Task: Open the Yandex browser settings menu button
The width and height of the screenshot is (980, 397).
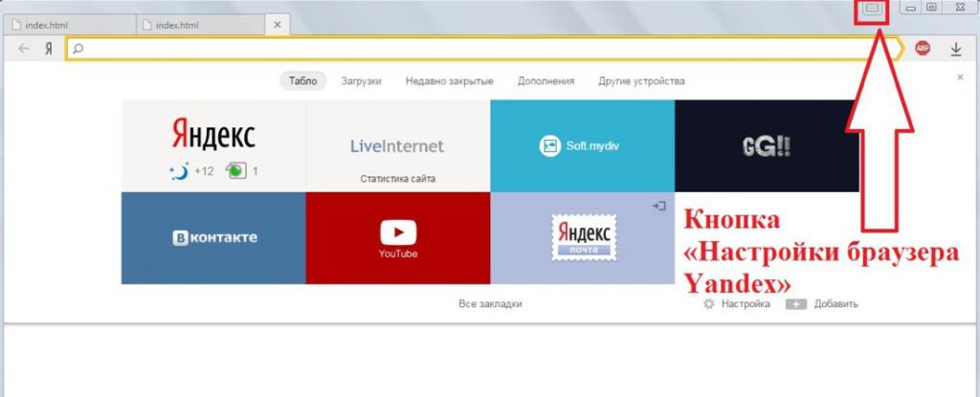Action: coord(872,8)
